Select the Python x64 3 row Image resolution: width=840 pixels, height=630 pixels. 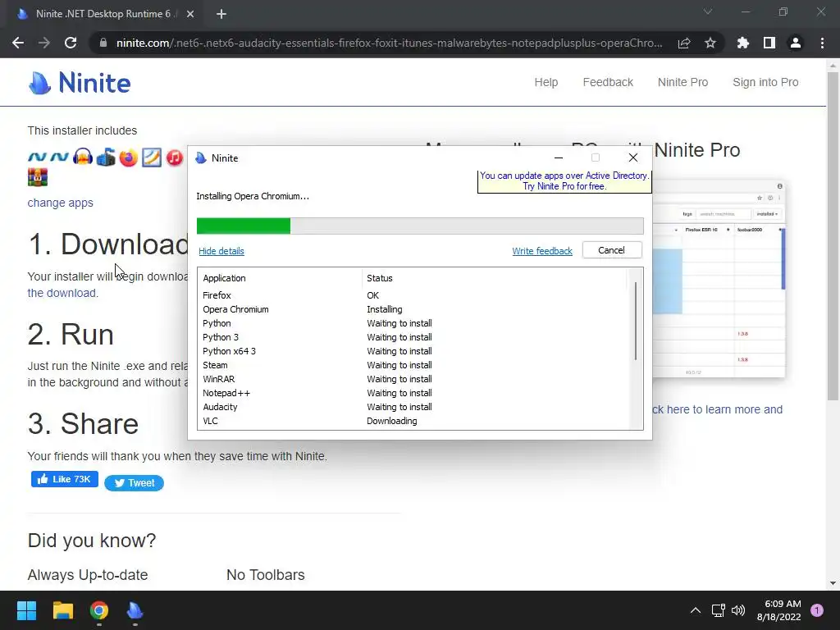pos(413,351)
